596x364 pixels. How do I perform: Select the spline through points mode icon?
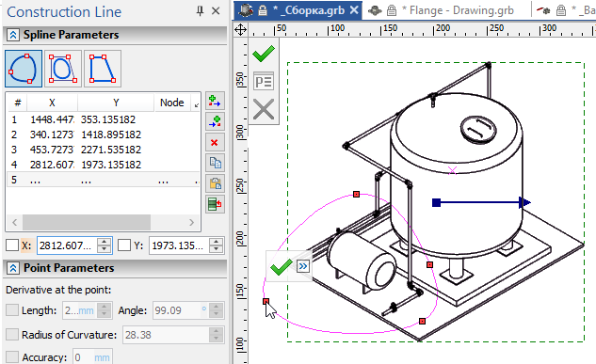24,69
